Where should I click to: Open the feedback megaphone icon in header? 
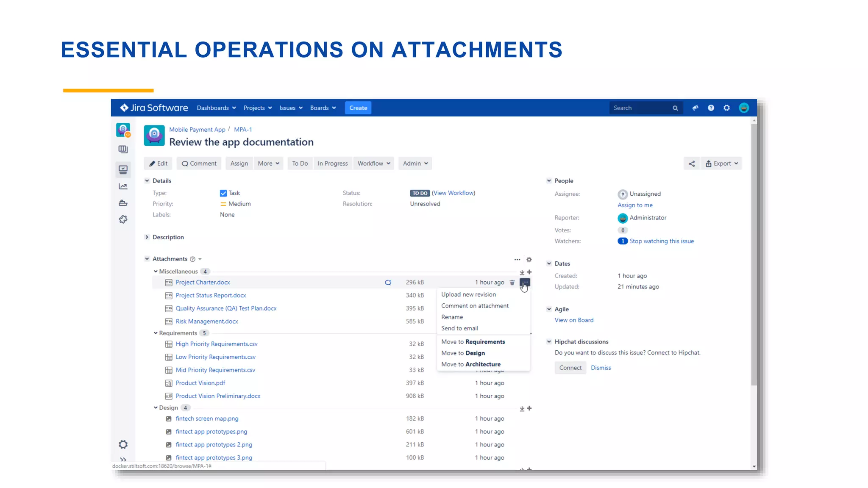click(x=695, y=108)
